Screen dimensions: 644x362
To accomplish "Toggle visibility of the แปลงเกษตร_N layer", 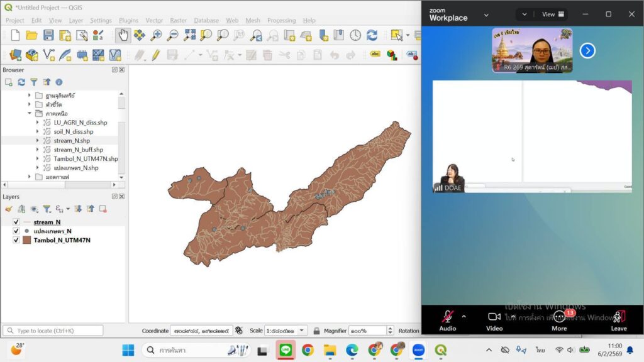I will (x=16, y=231).
